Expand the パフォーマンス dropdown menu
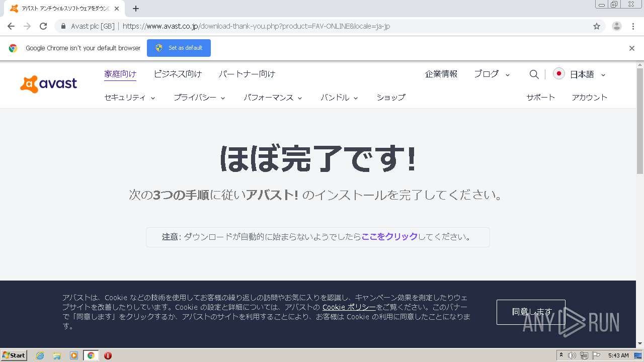The width and height of the screenshot is (644, 362). tap(273, 98)
